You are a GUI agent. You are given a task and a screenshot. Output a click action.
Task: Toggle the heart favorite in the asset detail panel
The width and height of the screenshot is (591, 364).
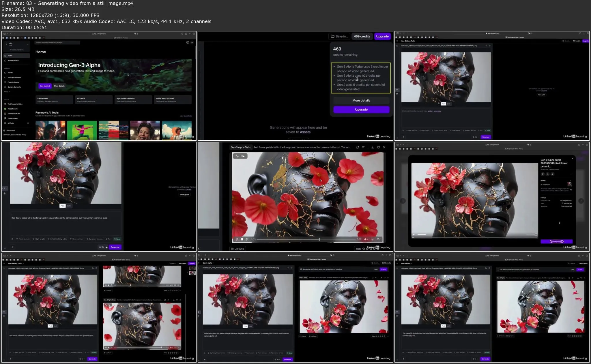pos(543,174)
